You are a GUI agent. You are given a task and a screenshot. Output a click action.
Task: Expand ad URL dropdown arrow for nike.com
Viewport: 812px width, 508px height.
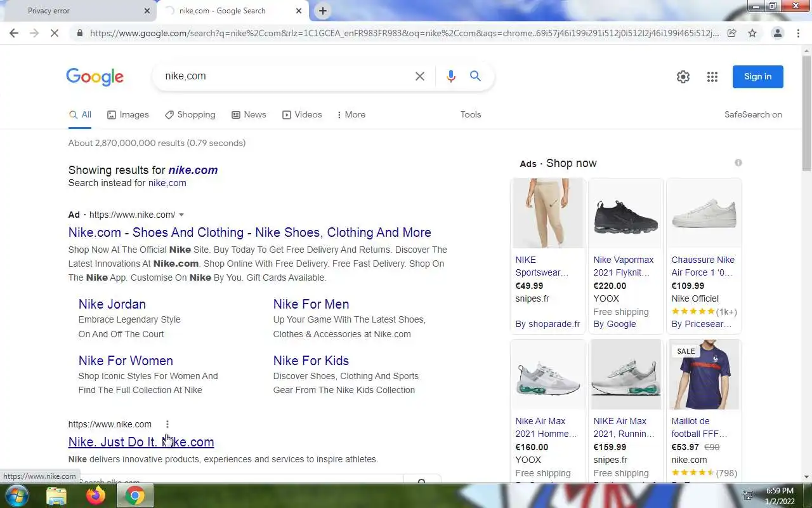[181, 215]
